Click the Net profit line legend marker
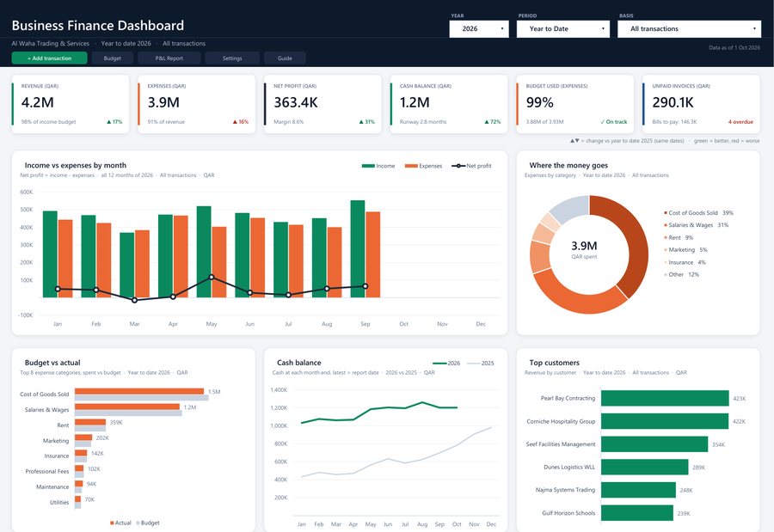Screen dimensions: 774x532 coord(458,166)
